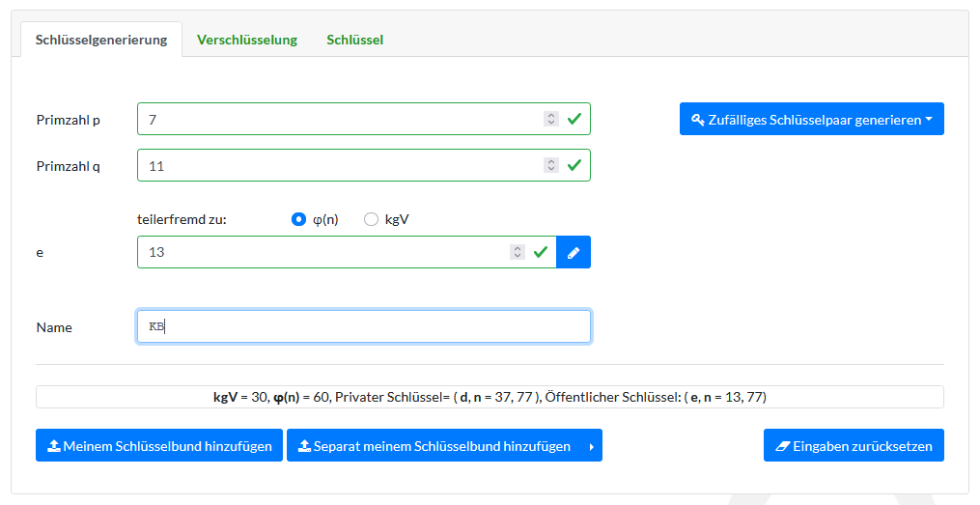Screen dimensions: 980x505
Task: Click the spinner arrows in Primzahl q field
Action: (550, 165)
